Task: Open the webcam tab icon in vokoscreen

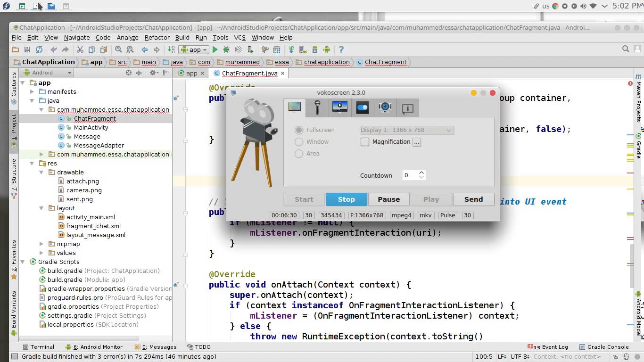Action: point(385,108)
